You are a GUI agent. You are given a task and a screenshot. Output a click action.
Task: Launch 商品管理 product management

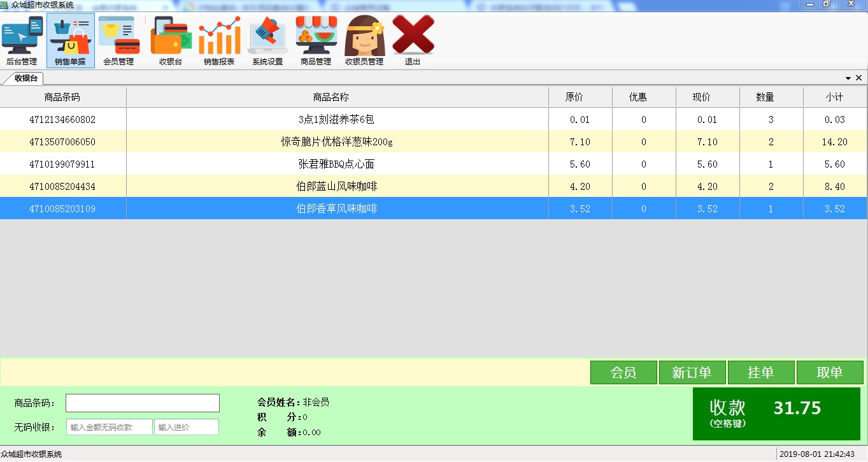pos(316,40)
